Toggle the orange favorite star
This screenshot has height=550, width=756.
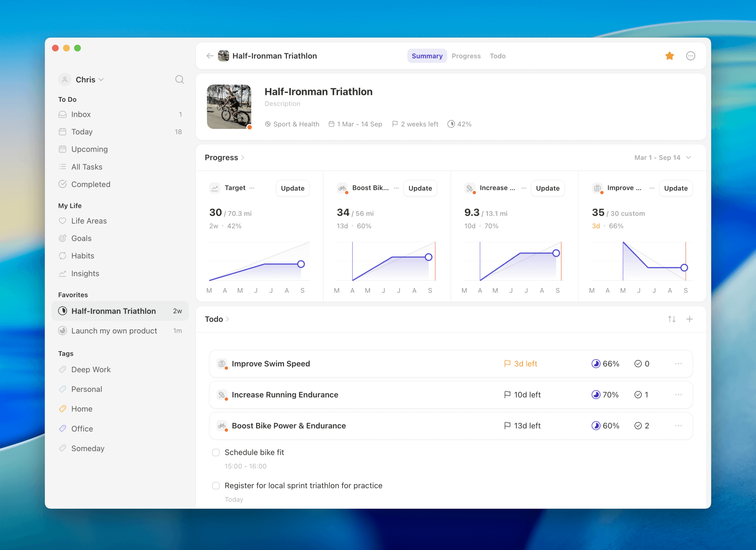click(x=669, y=56)
